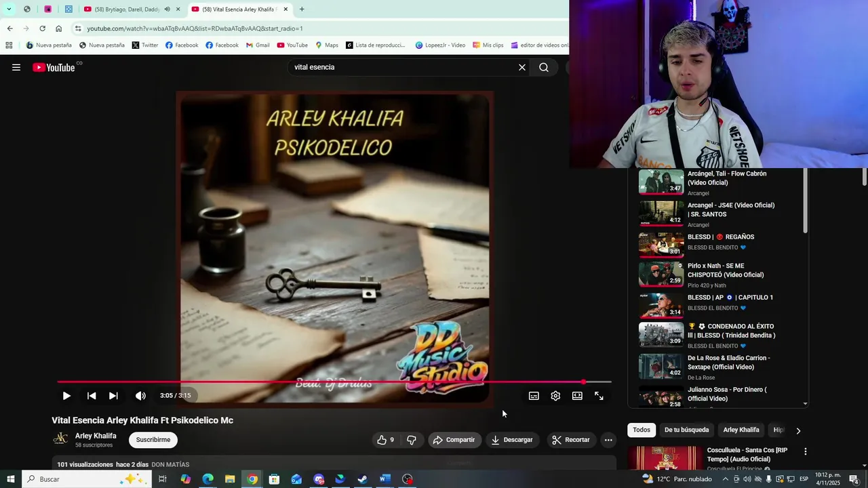Switch to the Brytiago, Darell, Daddy tab
Image resolution: width=868 pixels, height=488 pixels.
(x=128, y=9)
